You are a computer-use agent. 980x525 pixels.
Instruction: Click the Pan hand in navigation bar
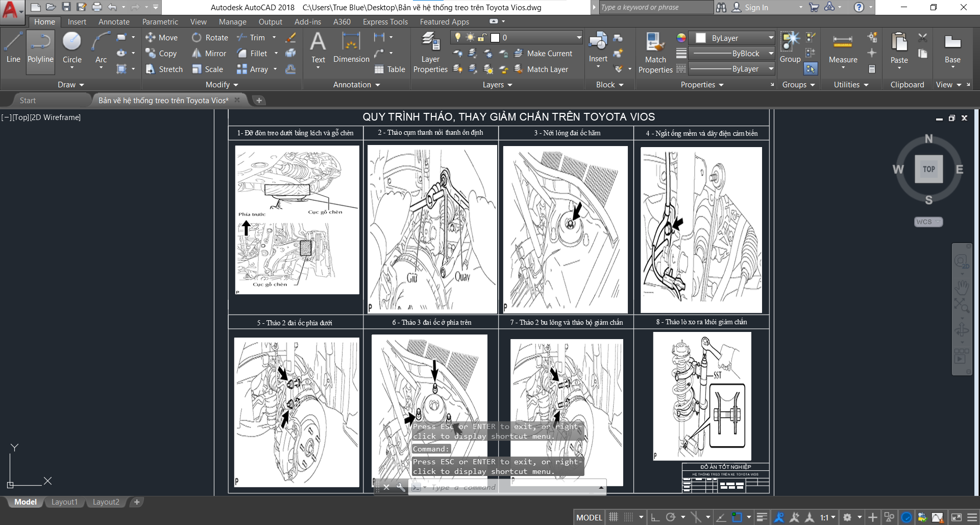(x=962, y=287)
